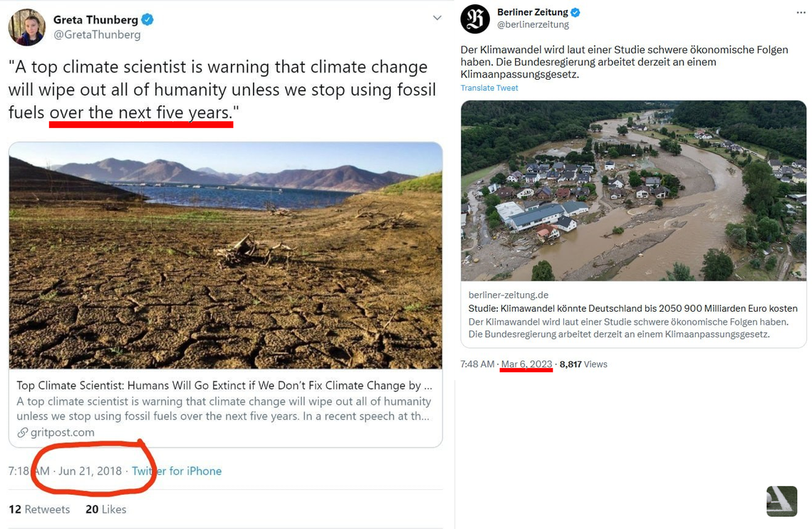This screenshot has height=529, width=812.
Task: Click Berliner Zeitung's blue verified badge
Action: point(576,12)
